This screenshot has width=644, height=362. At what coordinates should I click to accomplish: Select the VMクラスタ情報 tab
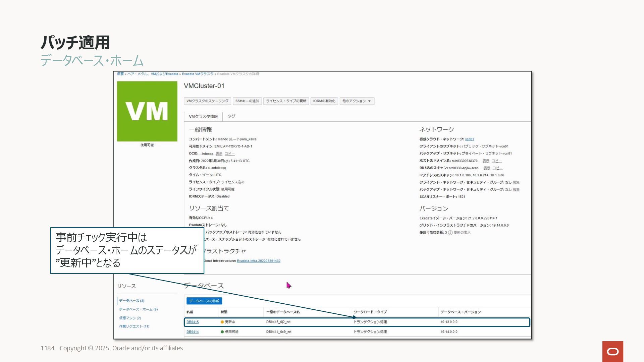coord(203,116)
